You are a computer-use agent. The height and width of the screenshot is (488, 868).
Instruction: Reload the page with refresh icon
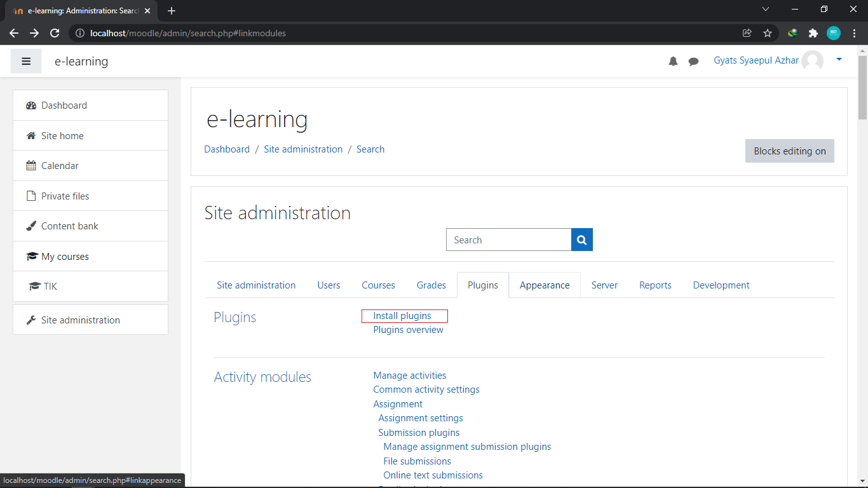tap(55, 33)
